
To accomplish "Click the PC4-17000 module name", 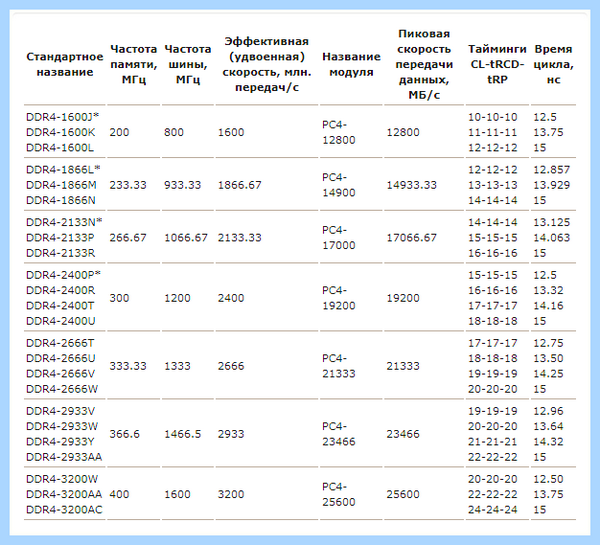I will (339, 238).
